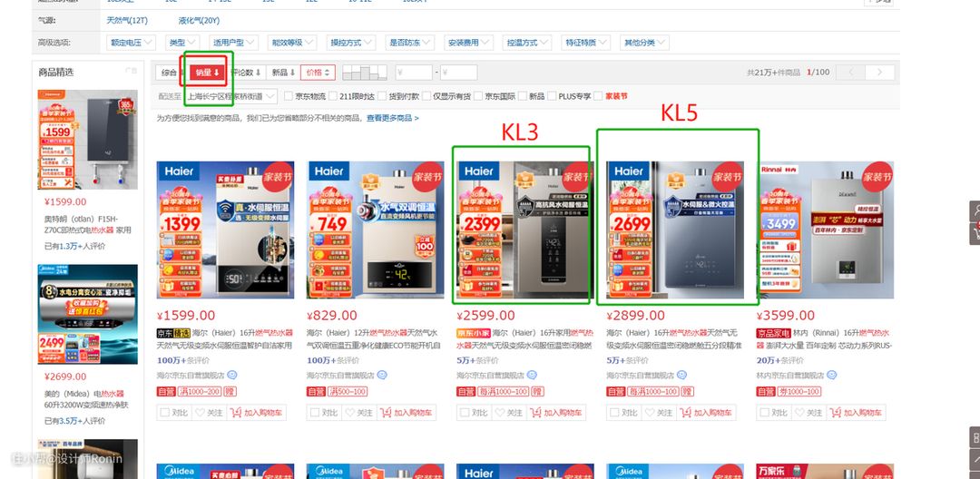This screenshot has width=980, height=479.
Task: Click the 查看更多商品 link
Action: click(x=393, y=118)
